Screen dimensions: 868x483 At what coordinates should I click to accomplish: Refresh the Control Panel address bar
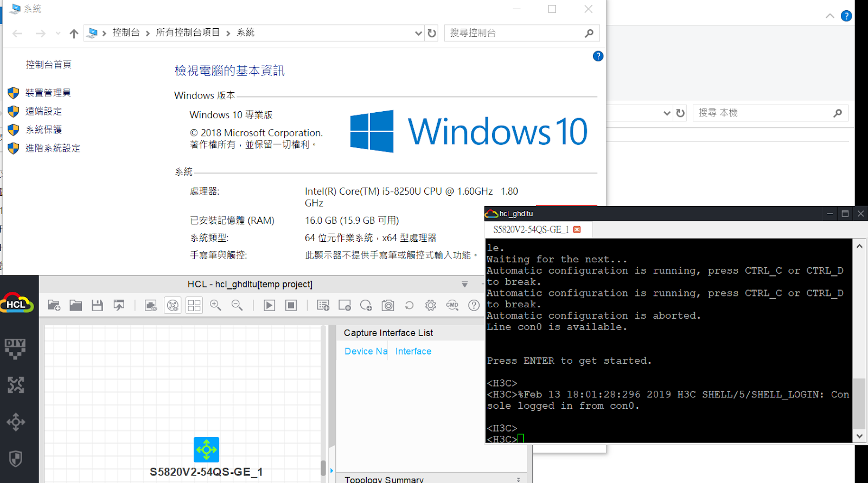tap(432, 33)
